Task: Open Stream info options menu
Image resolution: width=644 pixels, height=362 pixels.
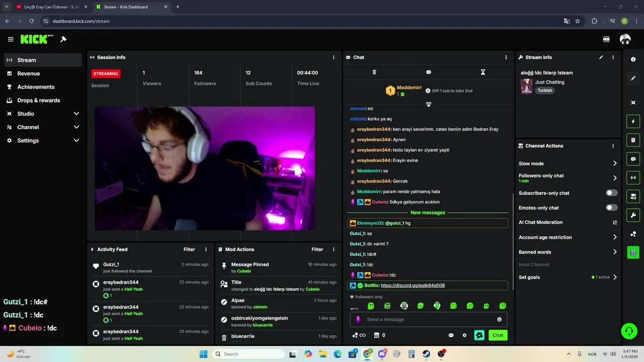Action: pyautogui.click(x=613, y=57)
